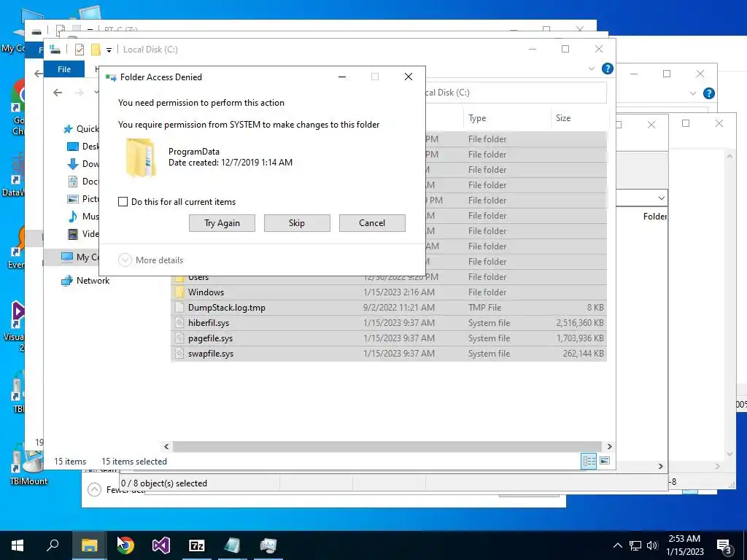Open Explorer help (question mark) in Local Disk
Screen dimensions: 747x560
pyautogui.click(x=608, y=69)
